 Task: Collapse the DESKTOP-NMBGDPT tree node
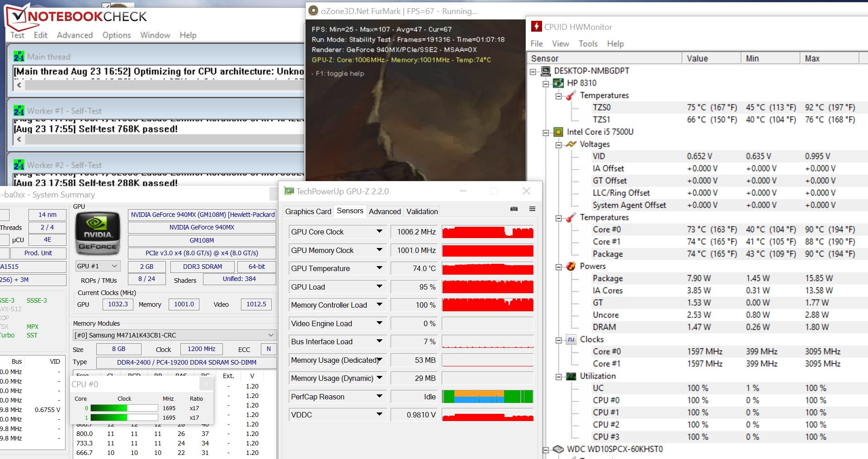[533, 71]
